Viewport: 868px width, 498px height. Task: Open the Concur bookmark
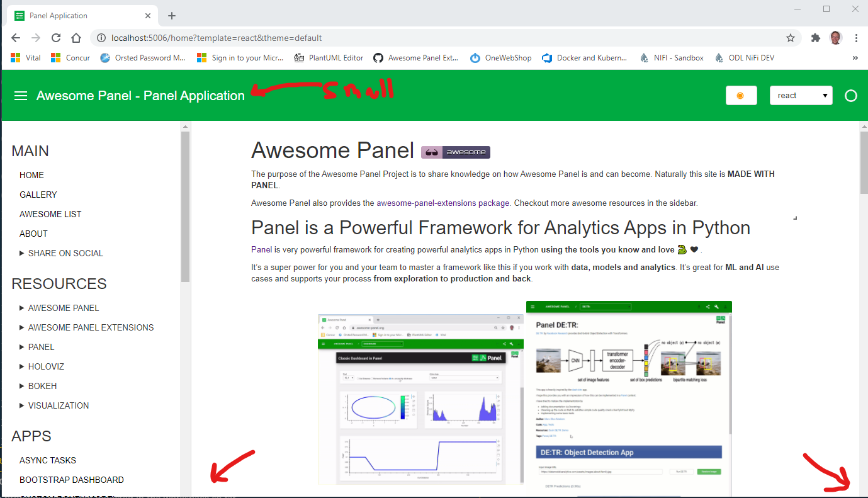click(x=70, y=57)
